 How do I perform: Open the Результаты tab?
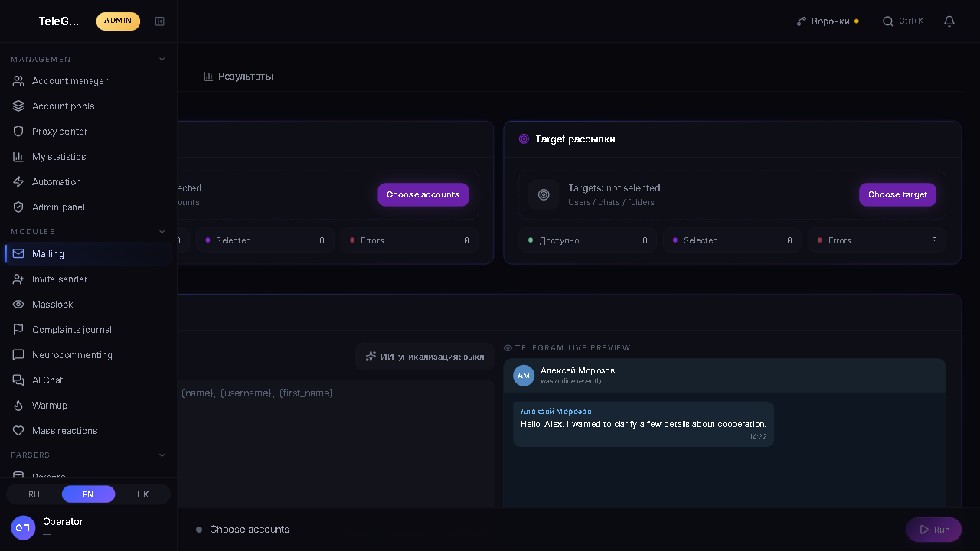click(x=238, y=77)
